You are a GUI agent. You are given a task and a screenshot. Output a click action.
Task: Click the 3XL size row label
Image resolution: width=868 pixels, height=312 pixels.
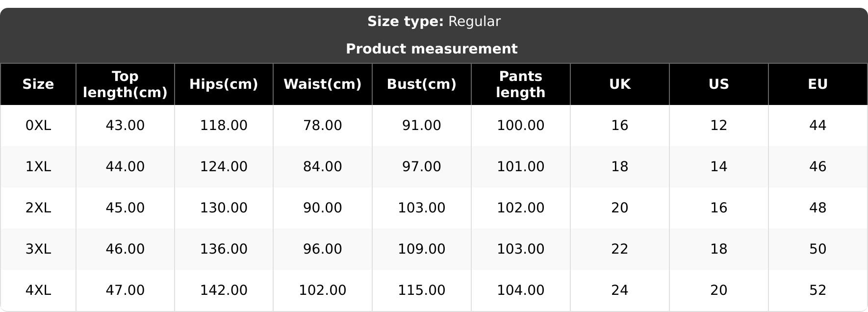coord(38,249)
